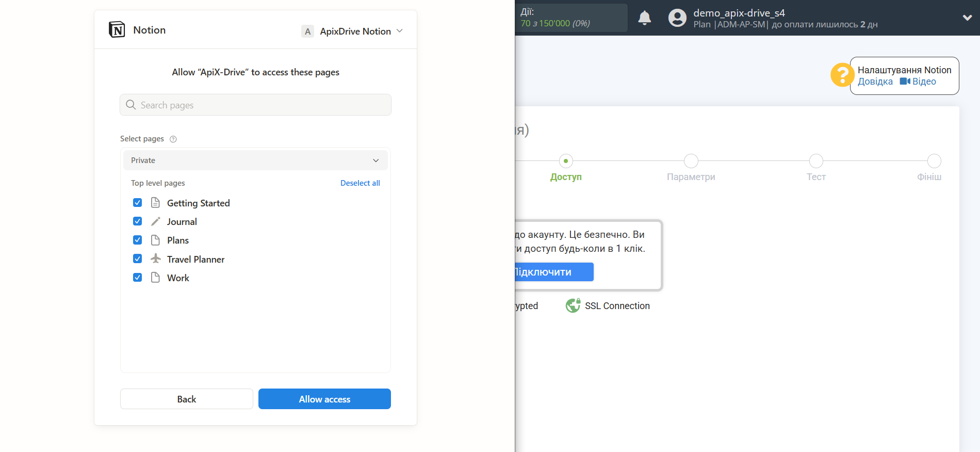
Task: Click the Підключити button in ApiX-Drive
Action: point(554,272)
